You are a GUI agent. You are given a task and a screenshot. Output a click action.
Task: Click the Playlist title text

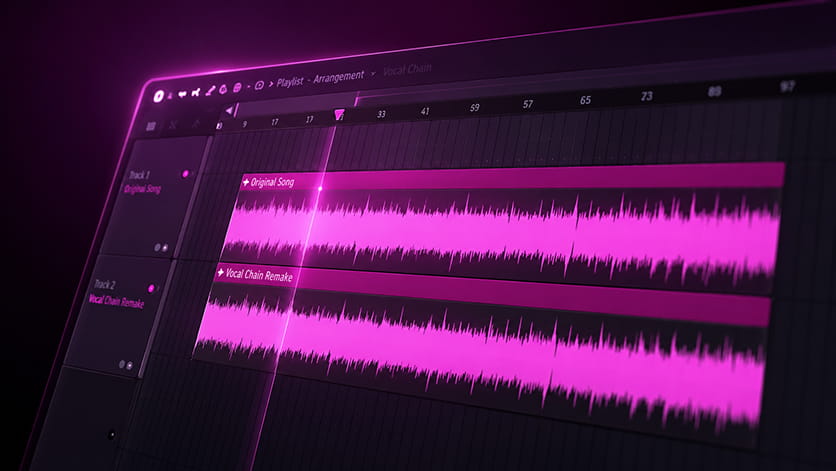click(x=290, y=82)
